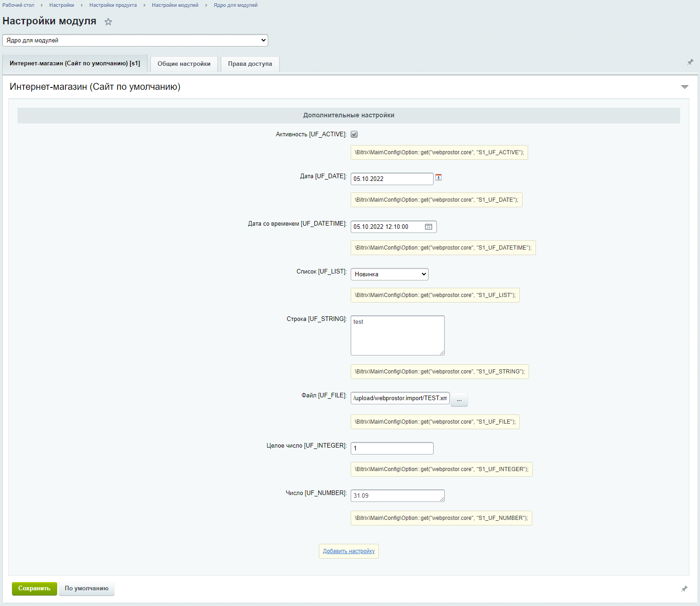The height and width of the screenshot is (606, 700).
Task: Click the S1_UF_DATE code snippet
Action: pyautogui.click(x=436, y=200)
